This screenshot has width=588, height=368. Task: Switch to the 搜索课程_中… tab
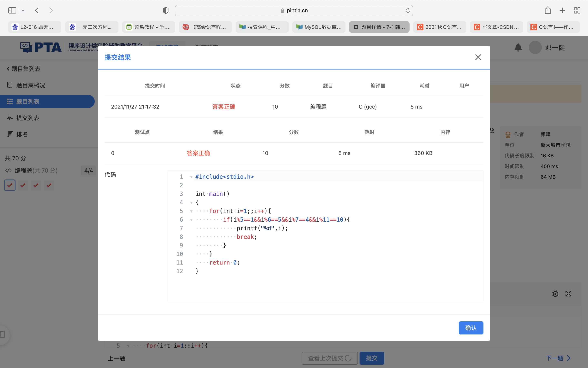(x=262, y=27)
